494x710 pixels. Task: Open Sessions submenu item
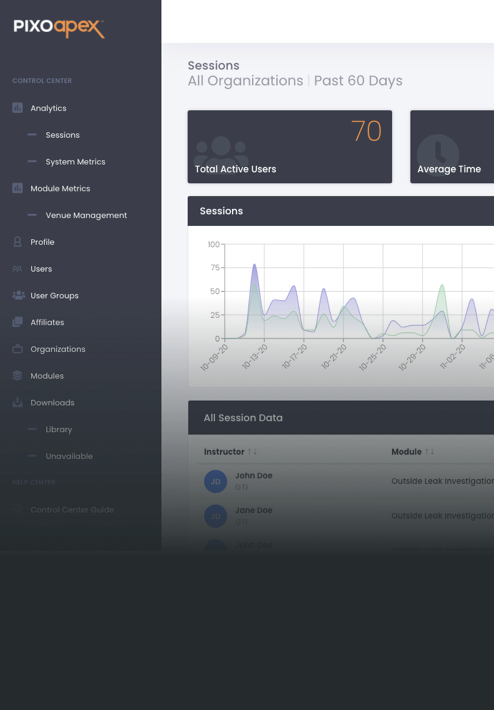(62, 135)
